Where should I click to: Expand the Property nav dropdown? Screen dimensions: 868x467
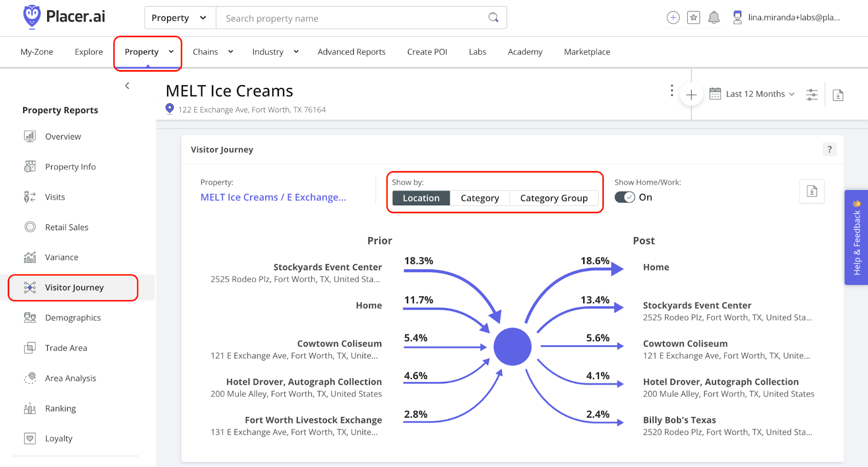171,52
